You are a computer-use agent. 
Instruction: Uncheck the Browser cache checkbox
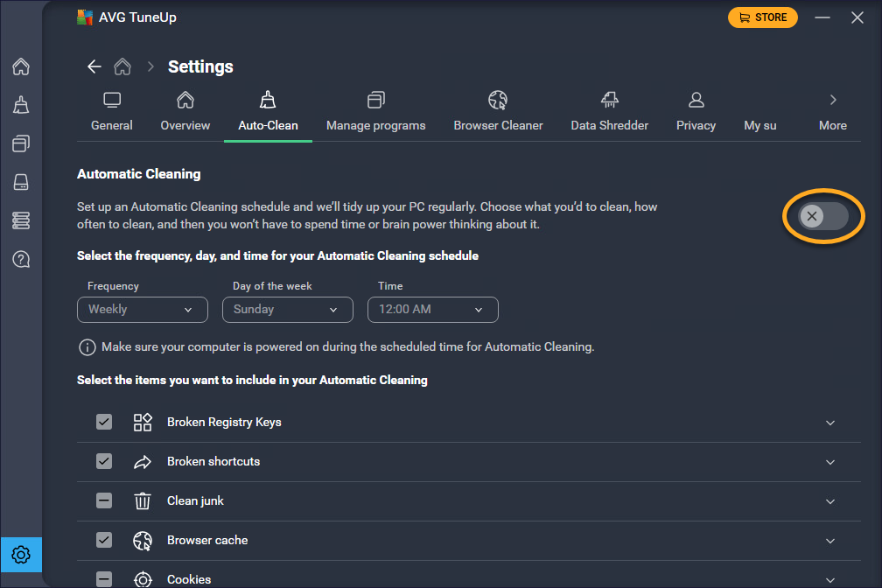tap(104, 540)
